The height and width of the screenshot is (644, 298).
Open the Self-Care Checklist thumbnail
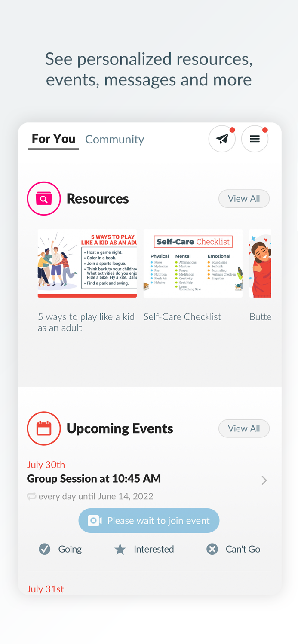(193, 263)
